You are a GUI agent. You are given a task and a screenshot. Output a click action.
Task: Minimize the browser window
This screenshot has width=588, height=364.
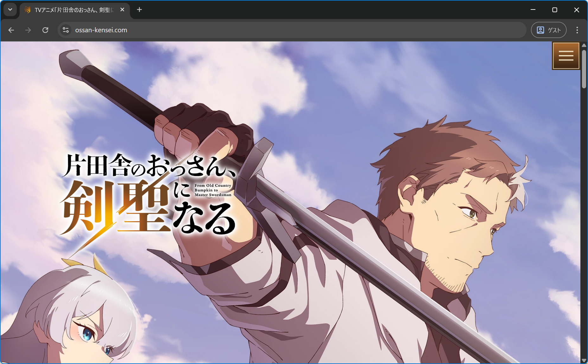(533, 10)
